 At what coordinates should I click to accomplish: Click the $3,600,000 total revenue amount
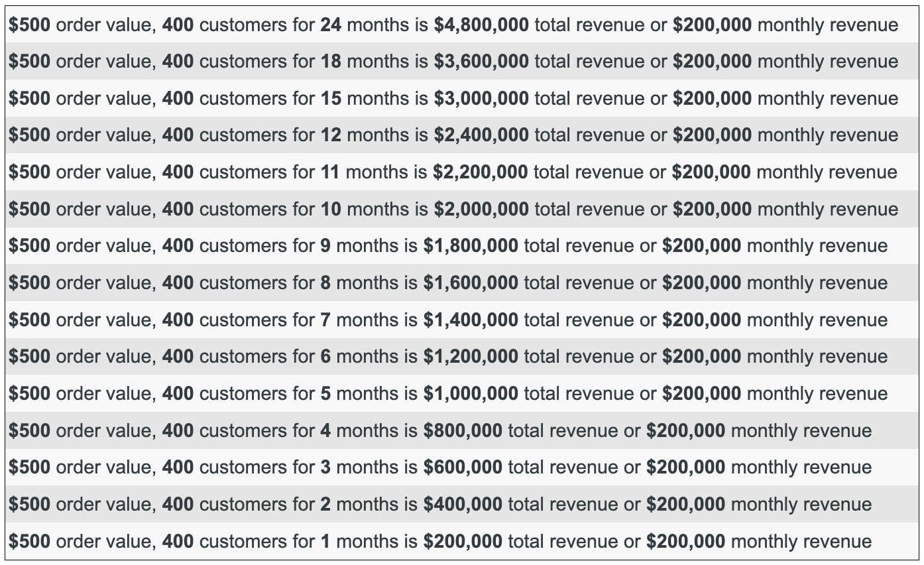pos(481,62)
